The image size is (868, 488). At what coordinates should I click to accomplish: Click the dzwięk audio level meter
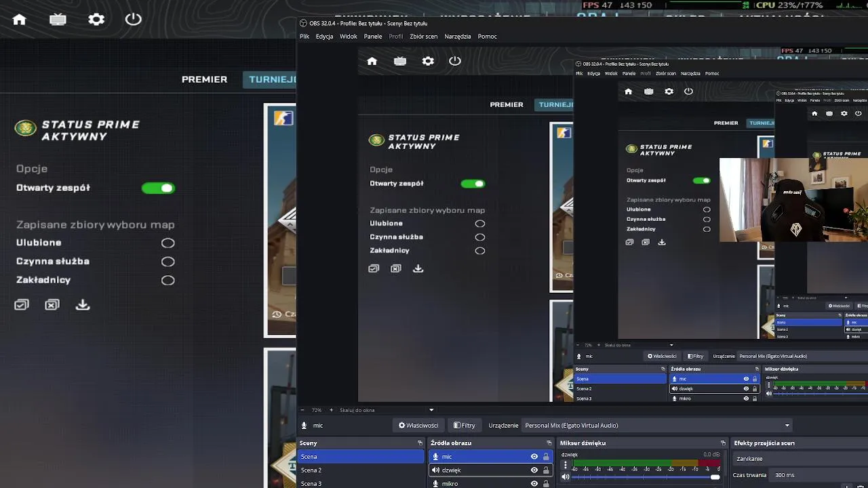(x=646, y=464)
